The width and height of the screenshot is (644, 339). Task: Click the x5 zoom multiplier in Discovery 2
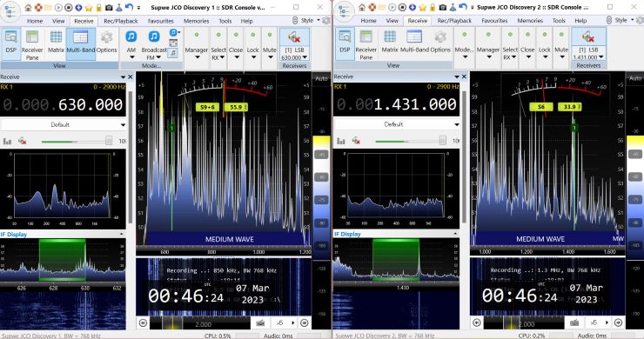tap(594, 322)
